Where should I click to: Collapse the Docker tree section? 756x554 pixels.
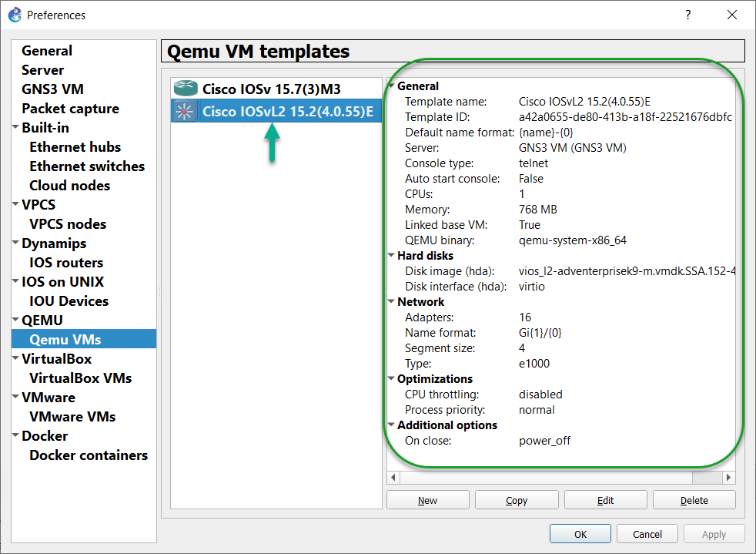16,436
